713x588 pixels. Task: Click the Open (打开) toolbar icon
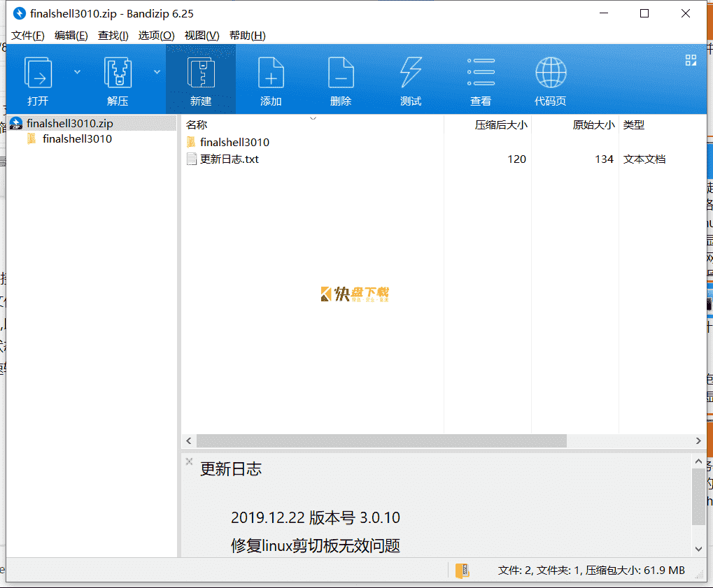coord(38,72)
